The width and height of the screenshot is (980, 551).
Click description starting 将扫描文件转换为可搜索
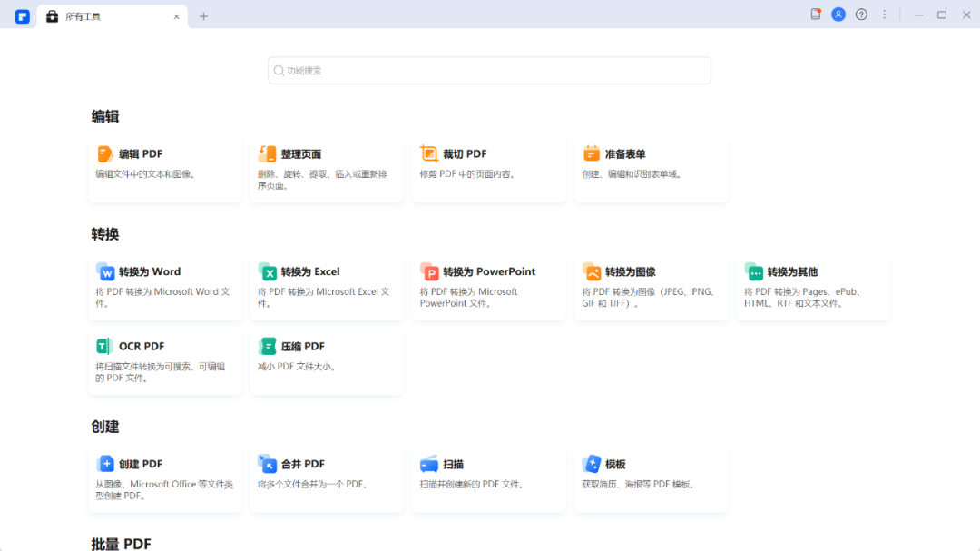(x=161, y=372)
